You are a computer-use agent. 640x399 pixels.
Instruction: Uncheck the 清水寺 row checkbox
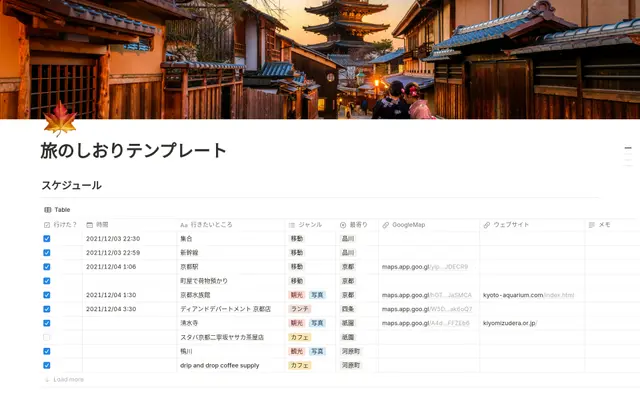pos(47,323)
